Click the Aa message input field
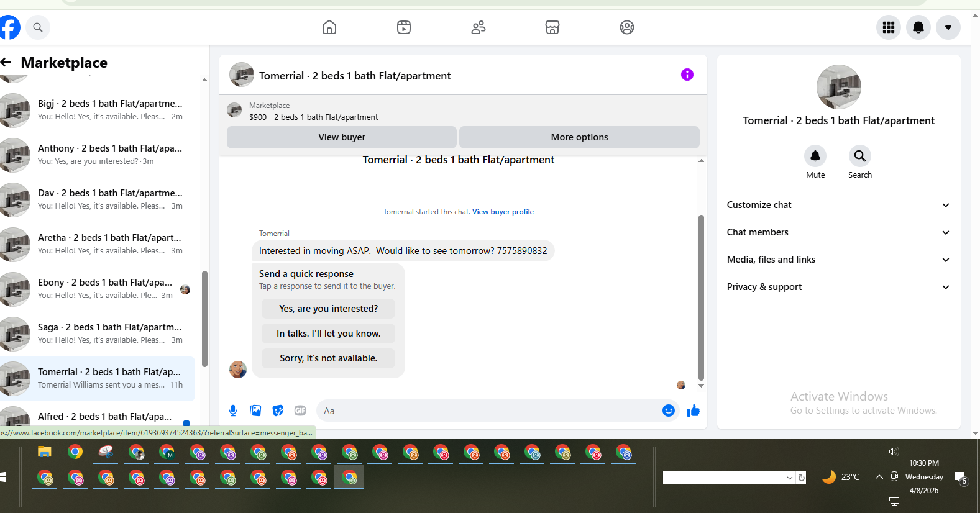The height and width of the screenshot is (513, 980). pyautogui.click(x=488, y=411)
